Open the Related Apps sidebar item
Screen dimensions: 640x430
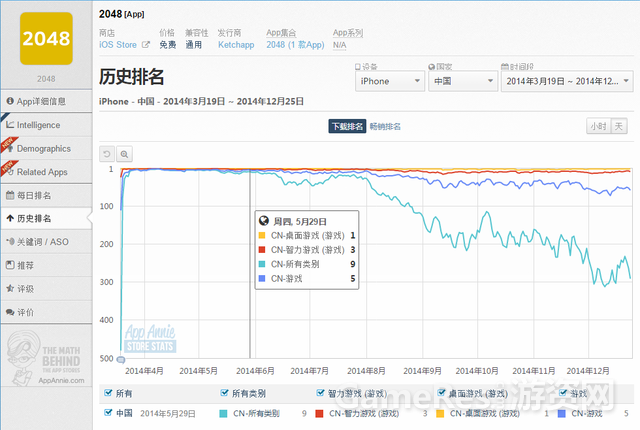(46, 172)
